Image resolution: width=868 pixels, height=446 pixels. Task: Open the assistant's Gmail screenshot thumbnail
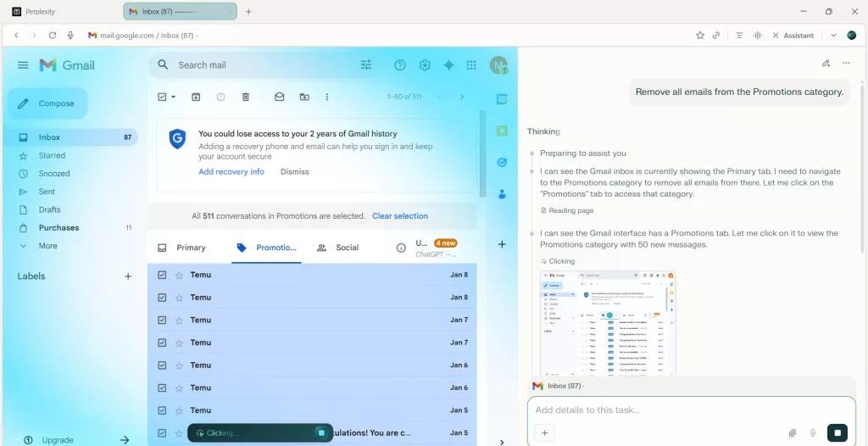(x=608, y=324)
